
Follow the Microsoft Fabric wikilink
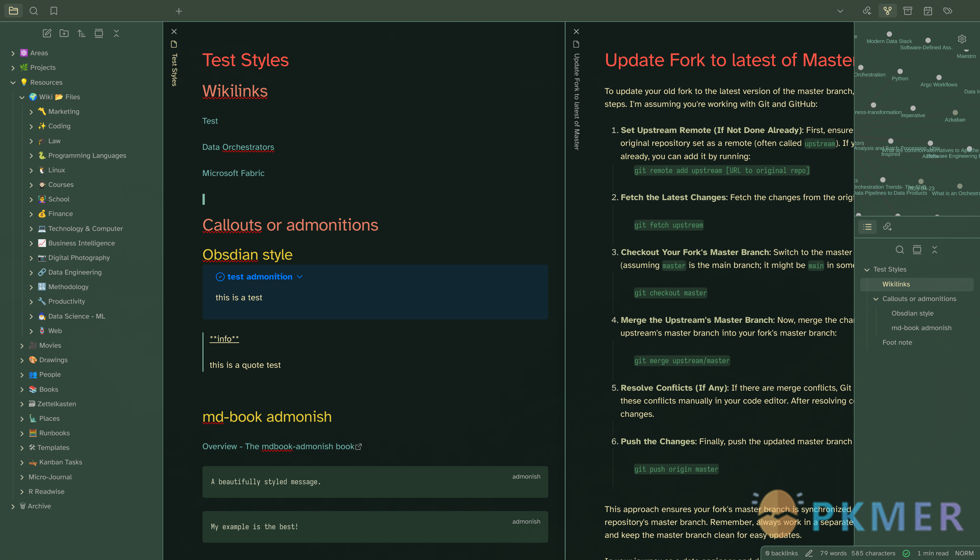[234, 173]
